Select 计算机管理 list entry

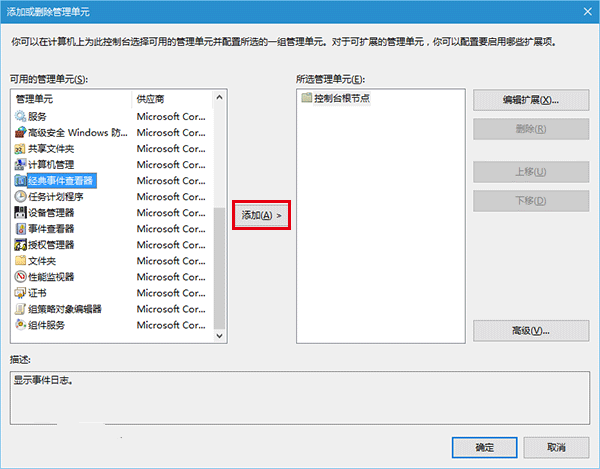coord(51,164)
